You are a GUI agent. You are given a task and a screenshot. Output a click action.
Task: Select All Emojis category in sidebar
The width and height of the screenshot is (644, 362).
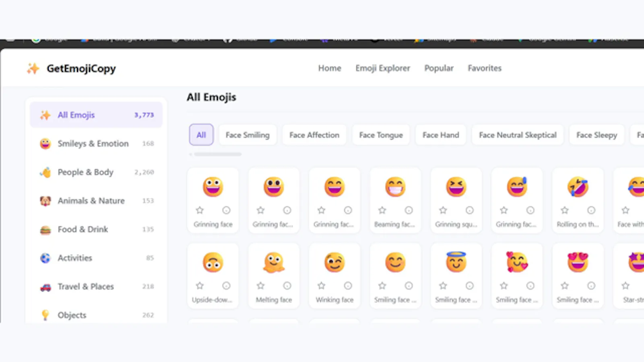coord(96,115)
